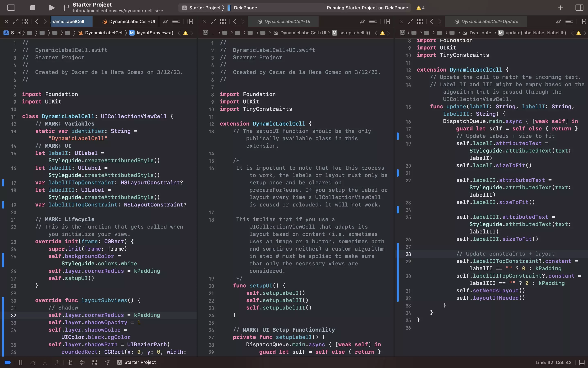This screenshot has width=588, height=368.
Task: Toggle the right inspector panel
Action: click(x=579, y=8)
